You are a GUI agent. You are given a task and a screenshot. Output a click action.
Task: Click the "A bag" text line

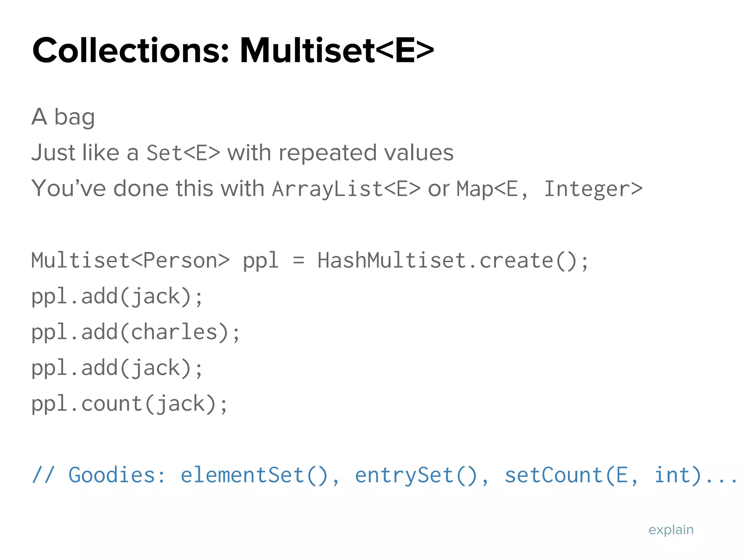pyautogui.click(x=63, y=117)
